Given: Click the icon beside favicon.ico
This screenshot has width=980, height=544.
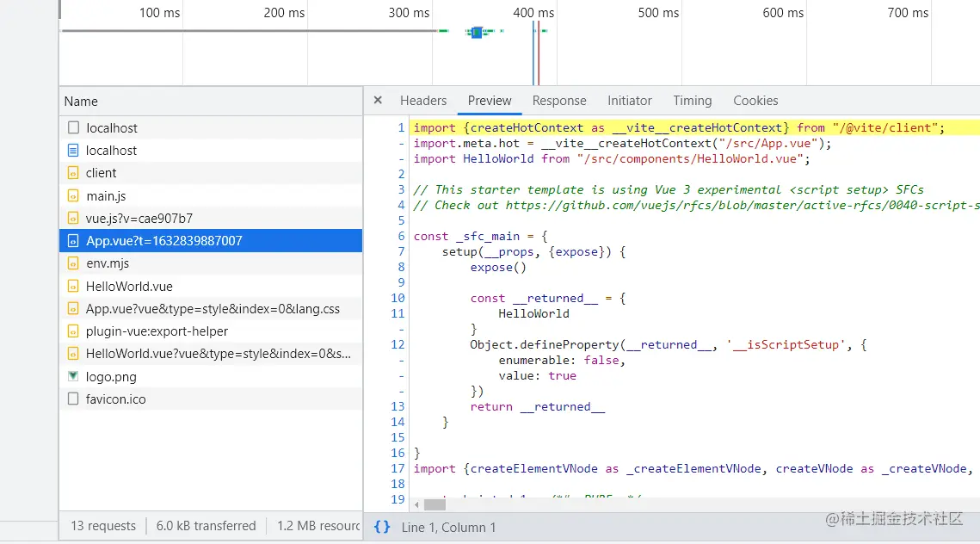Looking at the screenshot, I should (x=73, y=399).
